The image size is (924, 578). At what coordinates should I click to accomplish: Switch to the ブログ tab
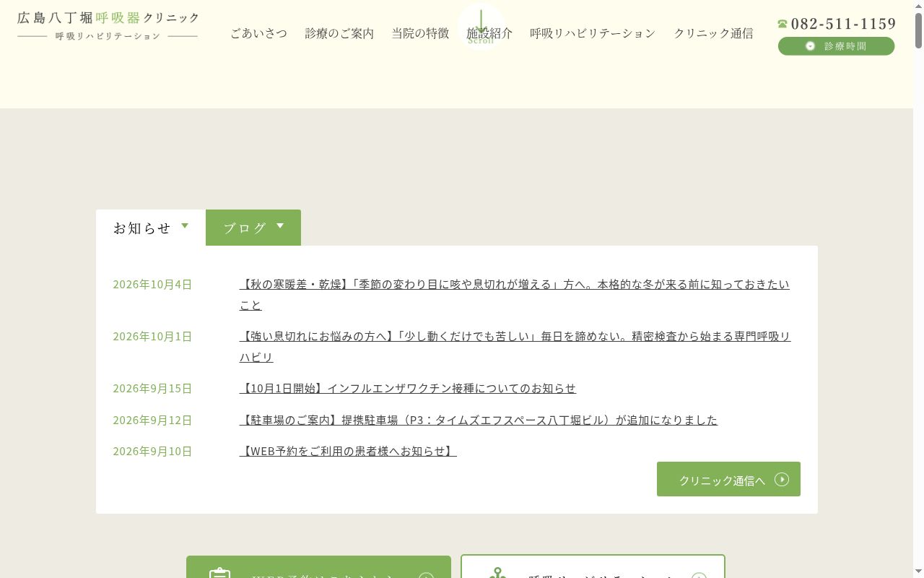[x=253, y=228]
